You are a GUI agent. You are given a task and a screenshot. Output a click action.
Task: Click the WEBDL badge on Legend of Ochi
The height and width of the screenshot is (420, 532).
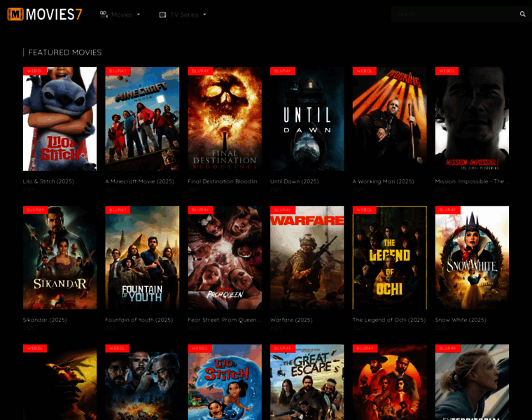(365, 210)
